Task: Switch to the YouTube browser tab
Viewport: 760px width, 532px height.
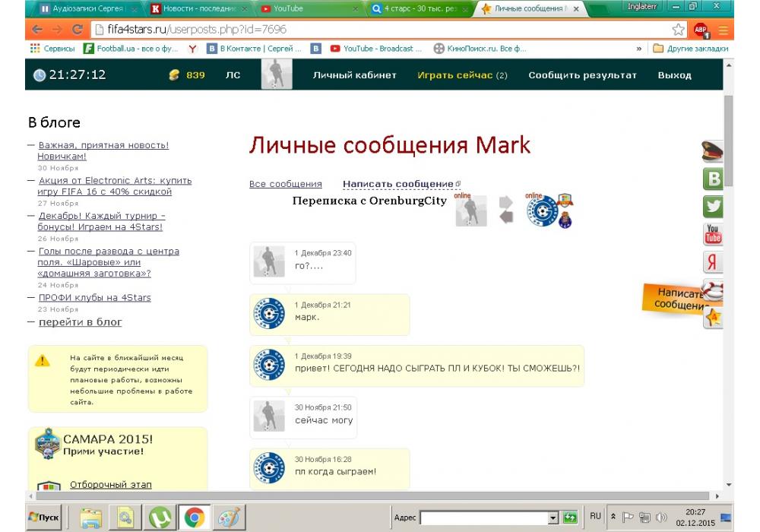Action: click(x=307, y=8)
